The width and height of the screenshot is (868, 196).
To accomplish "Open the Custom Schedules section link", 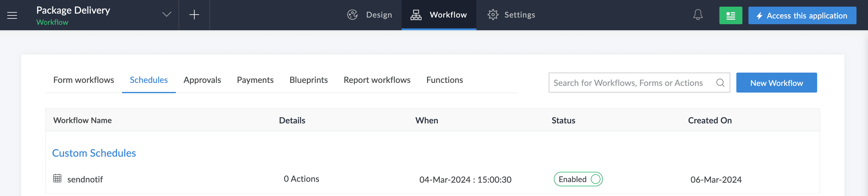I will 94,153.
